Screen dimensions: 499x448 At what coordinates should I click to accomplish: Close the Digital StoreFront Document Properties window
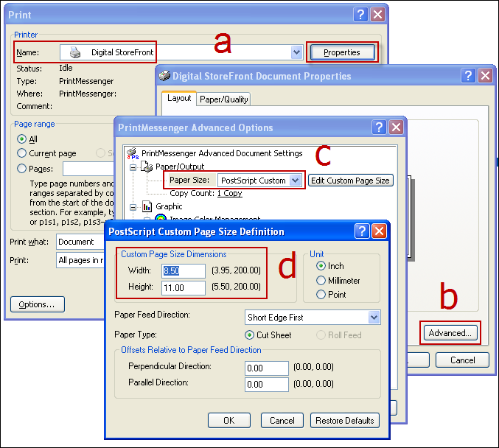coord(486,76)
